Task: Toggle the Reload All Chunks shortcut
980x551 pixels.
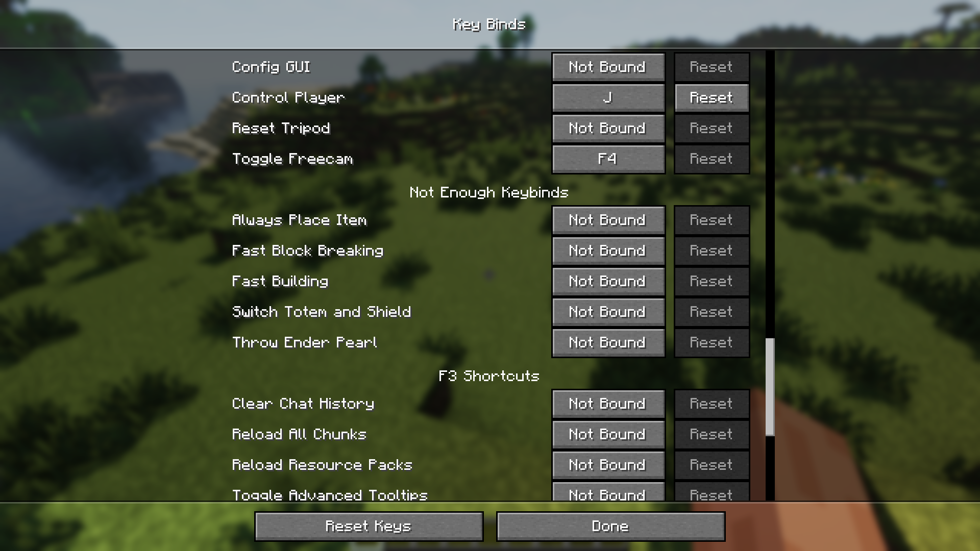Action: tap(607, 434)
